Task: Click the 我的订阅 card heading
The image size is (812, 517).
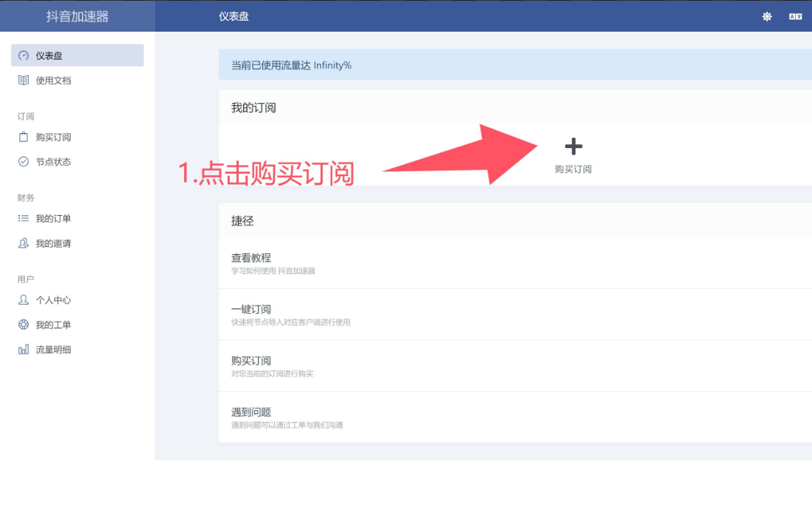Action: coord(253,108)
